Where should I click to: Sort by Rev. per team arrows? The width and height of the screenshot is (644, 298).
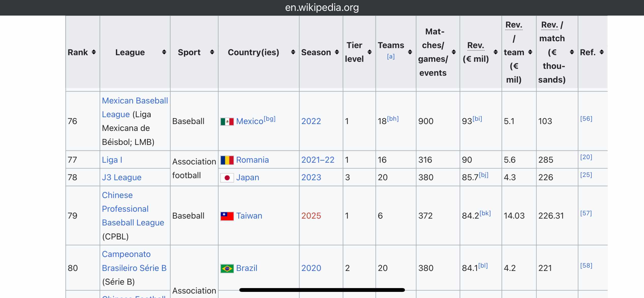click(x=530, y=52)
